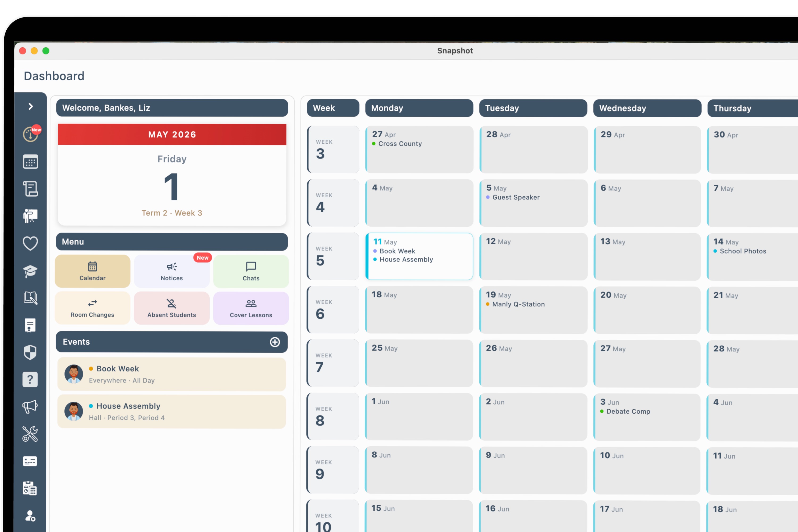Select the heart icon in the sidebar

point(31,243)
